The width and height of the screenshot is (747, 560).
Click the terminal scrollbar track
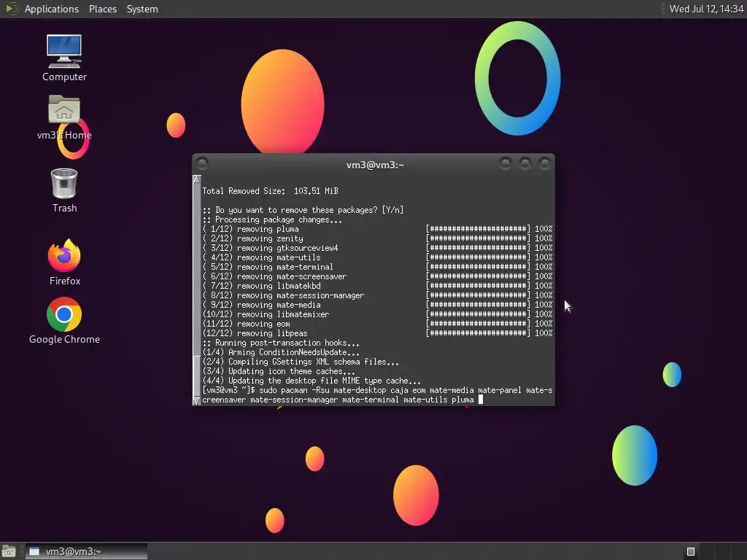coord(196,290)
